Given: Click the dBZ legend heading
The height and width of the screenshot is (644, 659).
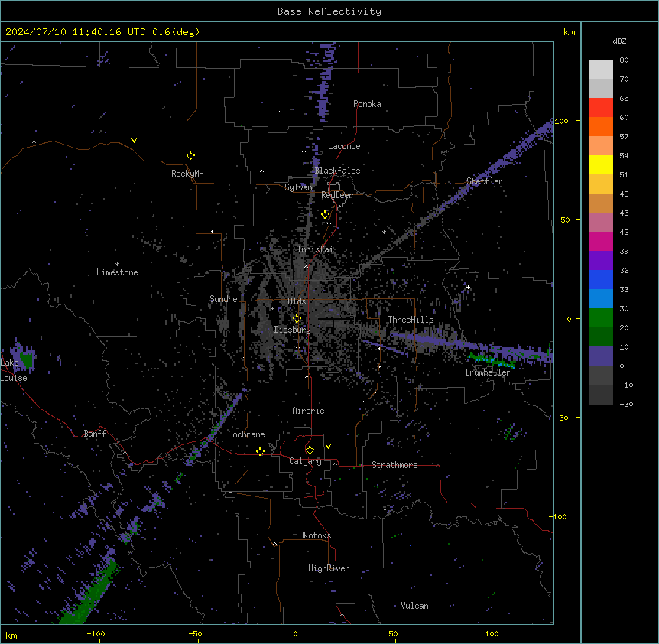Looking at the screenshot, I should pos(619,41).
